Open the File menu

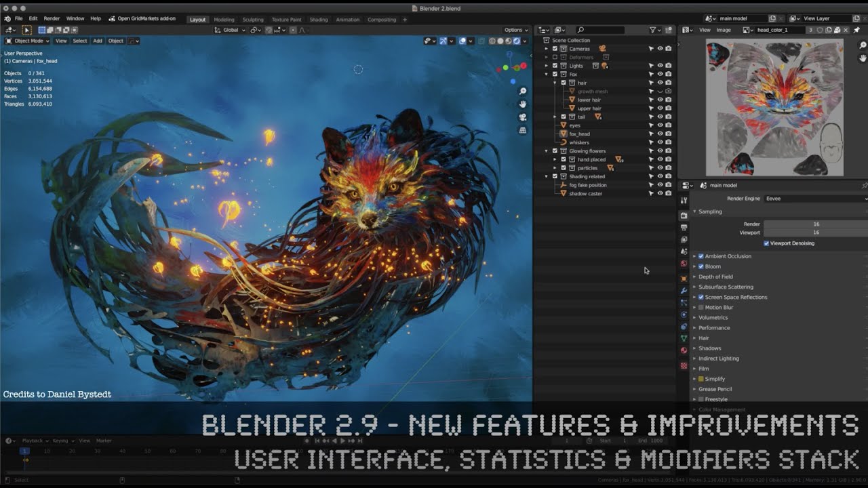(x=18, y=18)
